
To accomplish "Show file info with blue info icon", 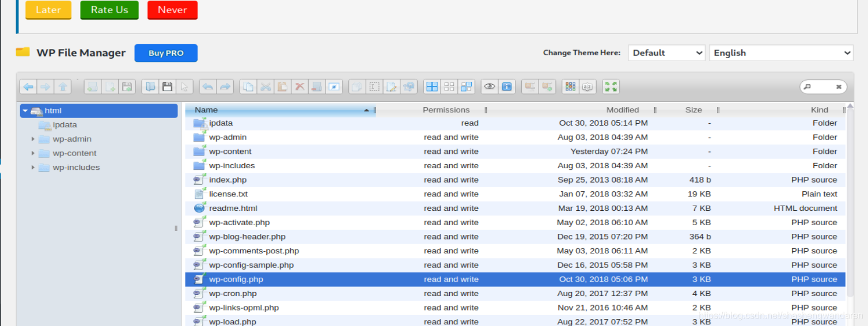I will coord(507,87).
